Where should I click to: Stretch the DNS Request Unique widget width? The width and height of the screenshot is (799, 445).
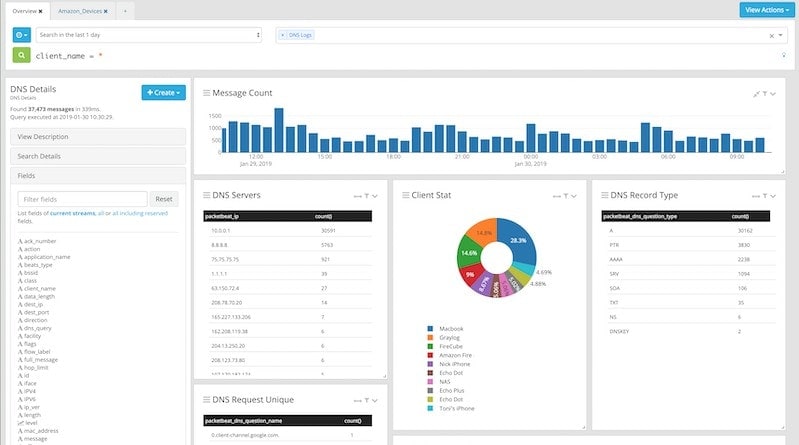coord(358,401)
